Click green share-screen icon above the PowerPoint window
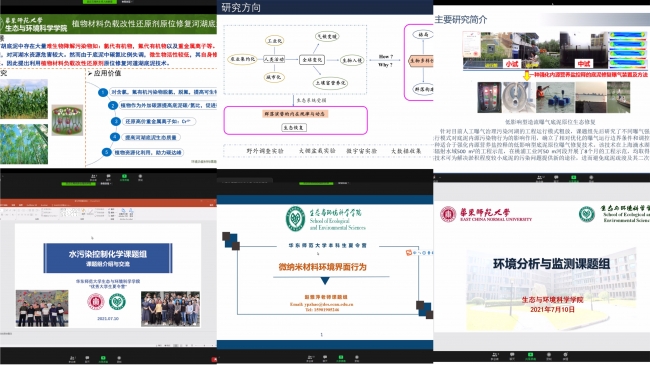This screenshot has height=365, width=650. (x=124, y=177)
